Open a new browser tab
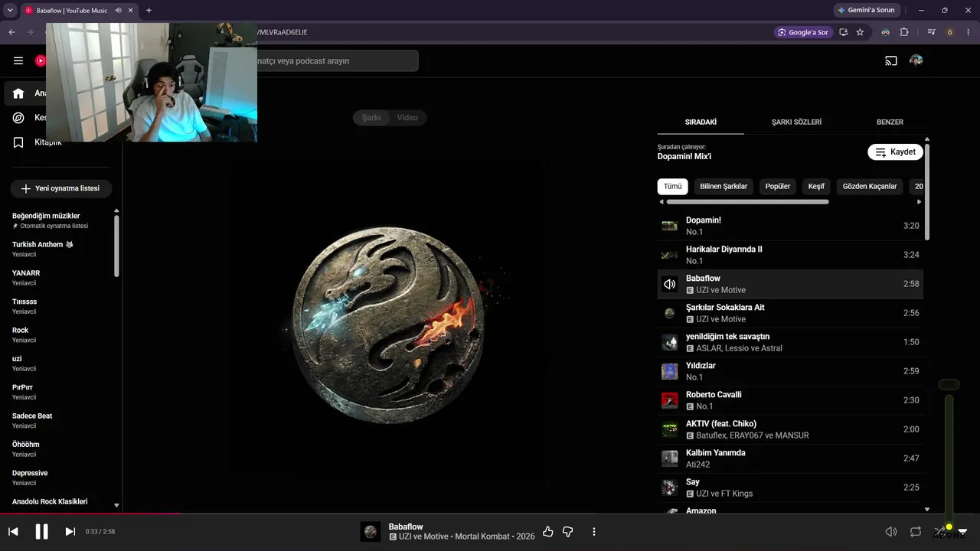The width and height of the screenshot is (980, 551). 149,11
